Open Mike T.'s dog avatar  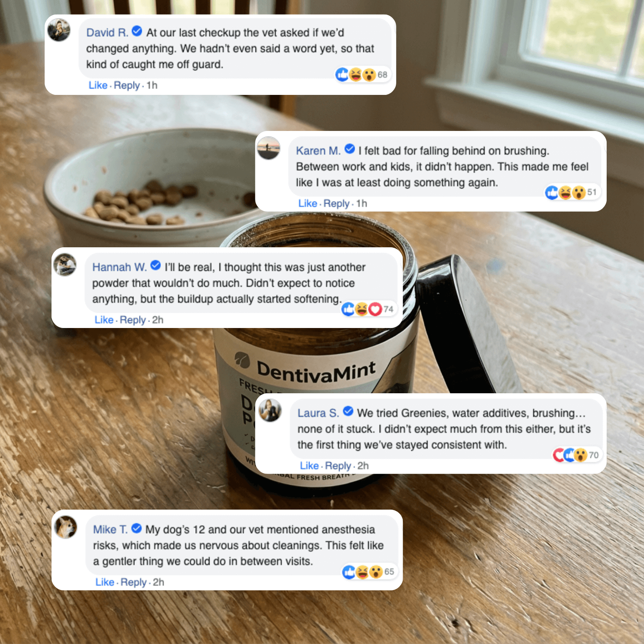pos(66,527)
